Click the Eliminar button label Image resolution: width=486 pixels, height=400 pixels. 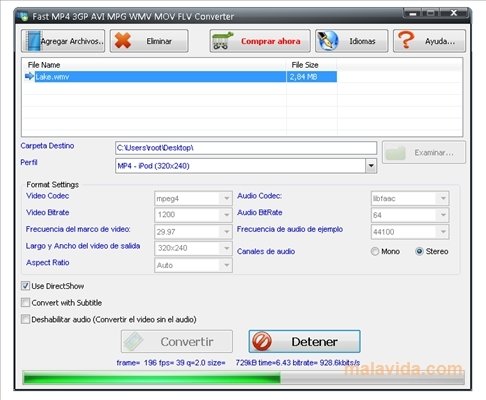point(159,41)
